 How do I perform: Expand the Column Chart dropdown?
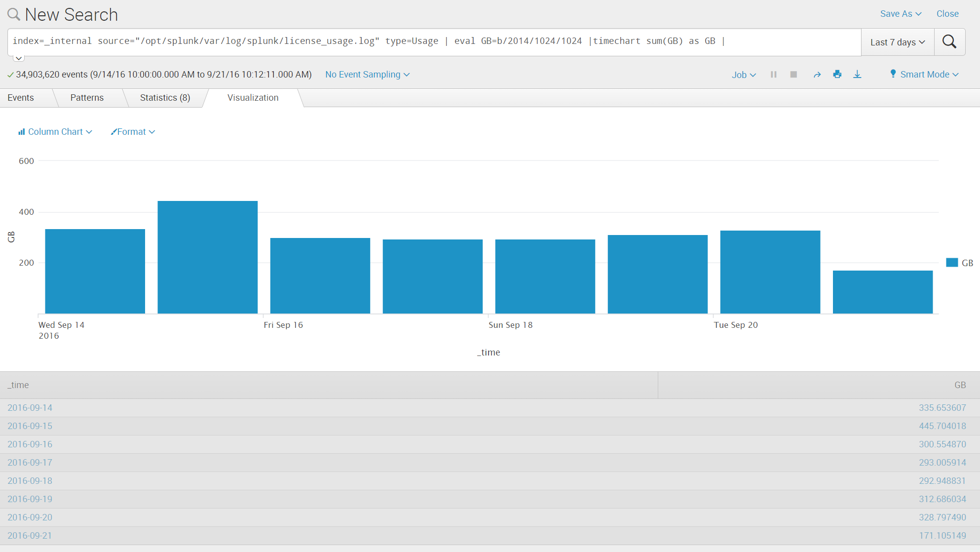[x=54, y=131]
